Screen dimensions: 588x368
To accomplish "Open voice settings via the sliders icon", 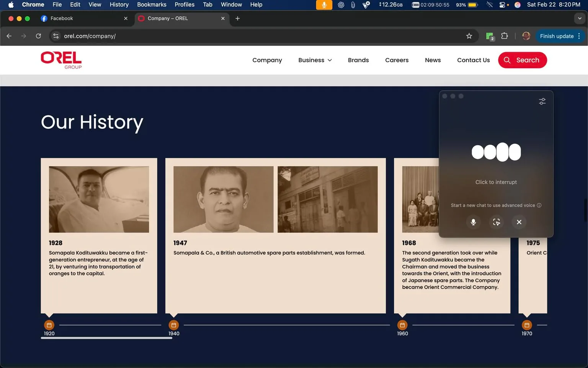I will tap(542, 101).
